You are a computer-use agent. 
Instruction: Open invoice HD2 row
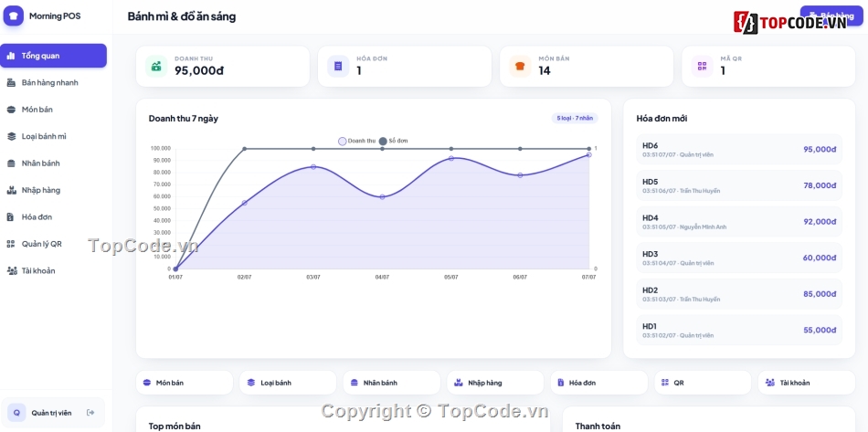point(739,294)
